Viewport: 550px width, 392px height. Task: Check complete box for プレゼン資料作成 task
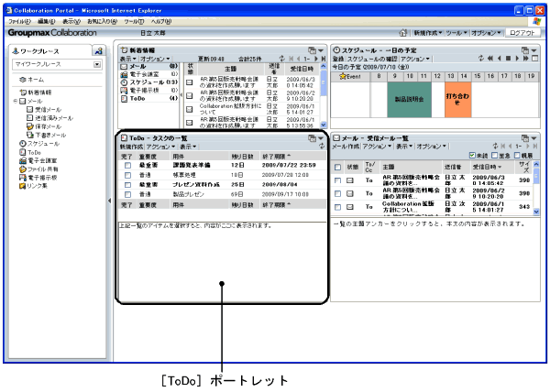tap(127, 185)
